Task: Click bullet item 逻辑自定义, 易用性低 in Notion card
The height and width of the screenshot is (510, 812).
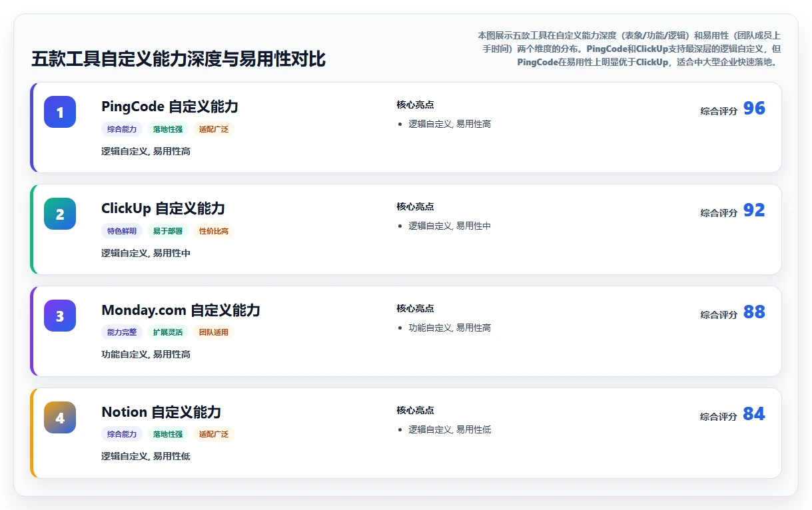Action: [450, 430]
